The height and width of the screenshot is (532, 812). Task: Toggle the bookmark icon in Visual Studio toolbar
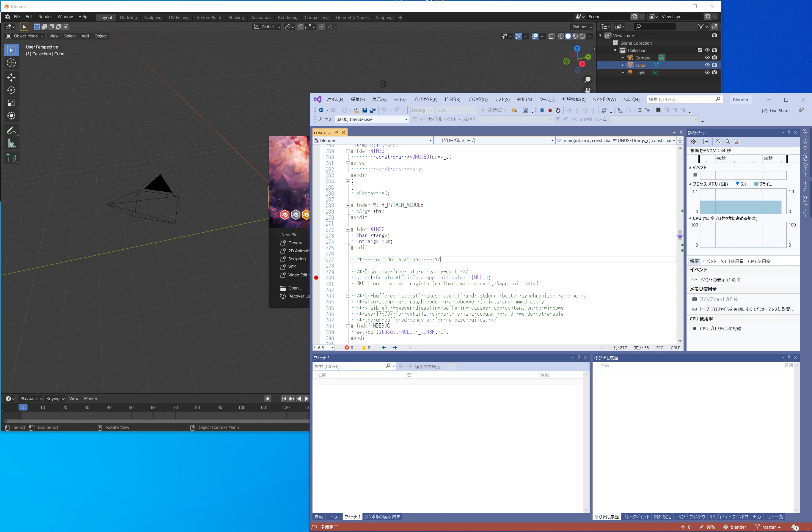point(659,110)
